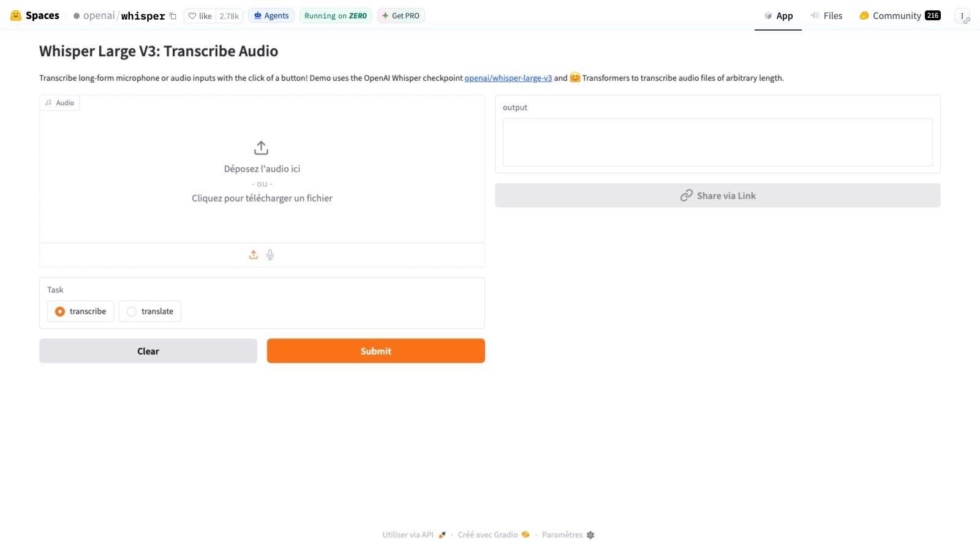Select the microphone input source icon

point(270,255)
